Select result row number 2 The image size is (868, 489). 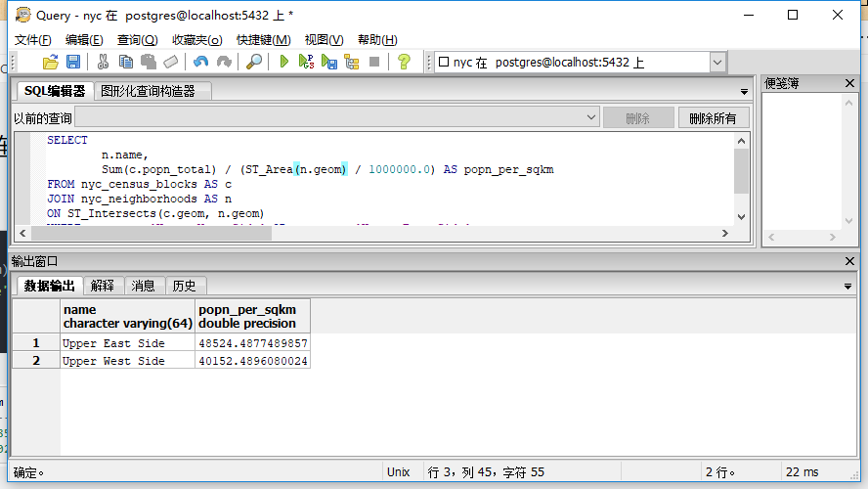pyautogui.click(x=36, y=361)
